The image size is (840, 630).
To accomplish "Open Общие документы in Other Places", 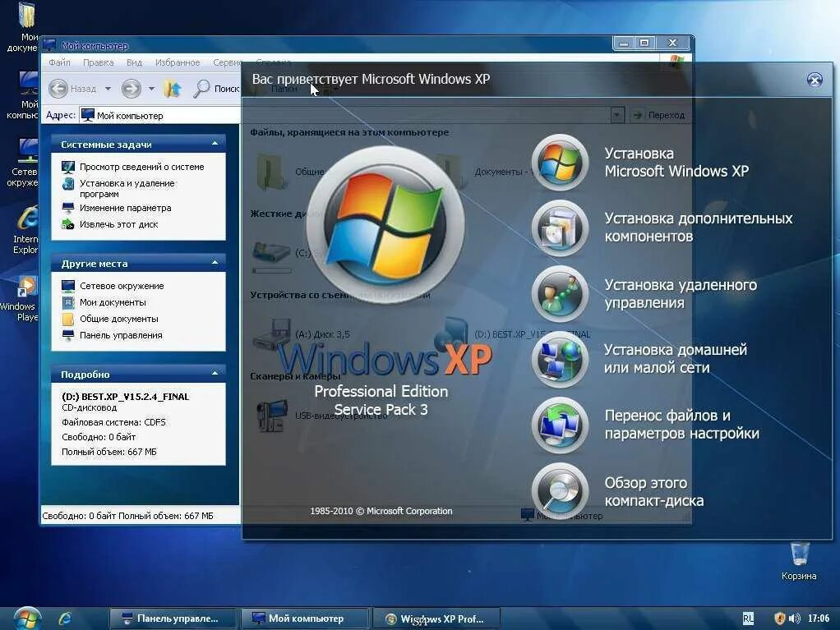I will tap(119, 319).
